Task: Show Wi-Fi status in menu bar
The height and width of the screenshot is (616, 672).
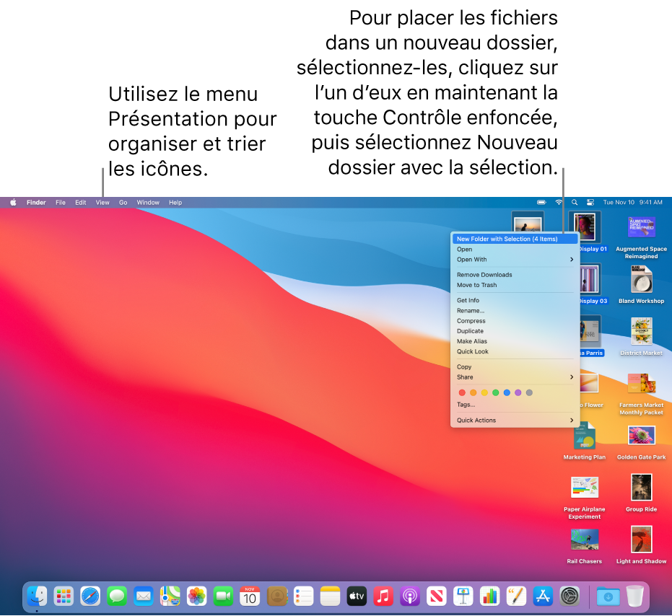Action: click(559, 202)
